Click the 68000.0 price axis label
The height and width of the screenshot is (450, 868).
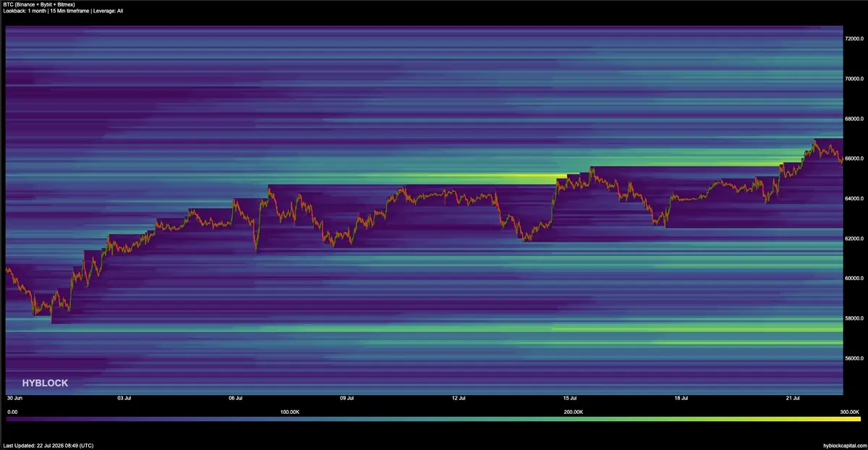pos(855,118)
